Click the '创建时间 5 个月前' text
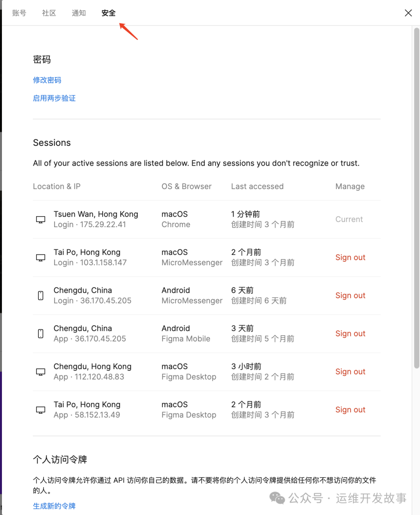 click(263, 339)
